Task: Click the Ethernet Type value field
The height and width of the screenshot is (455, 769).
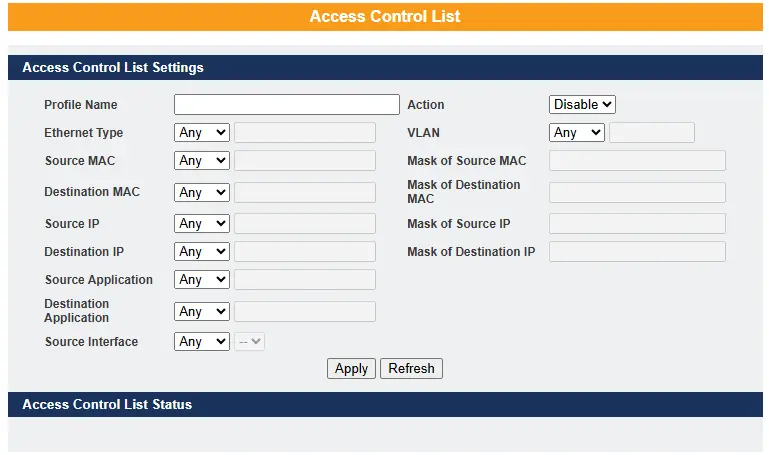Action: point(305,132)
